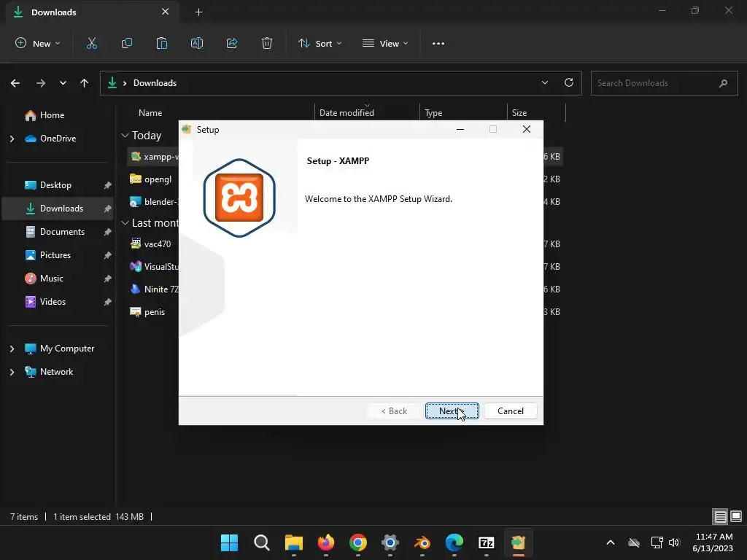Open the See more ellipsis menu
This screenshot has height=560, width=747.
coord(438,43)
